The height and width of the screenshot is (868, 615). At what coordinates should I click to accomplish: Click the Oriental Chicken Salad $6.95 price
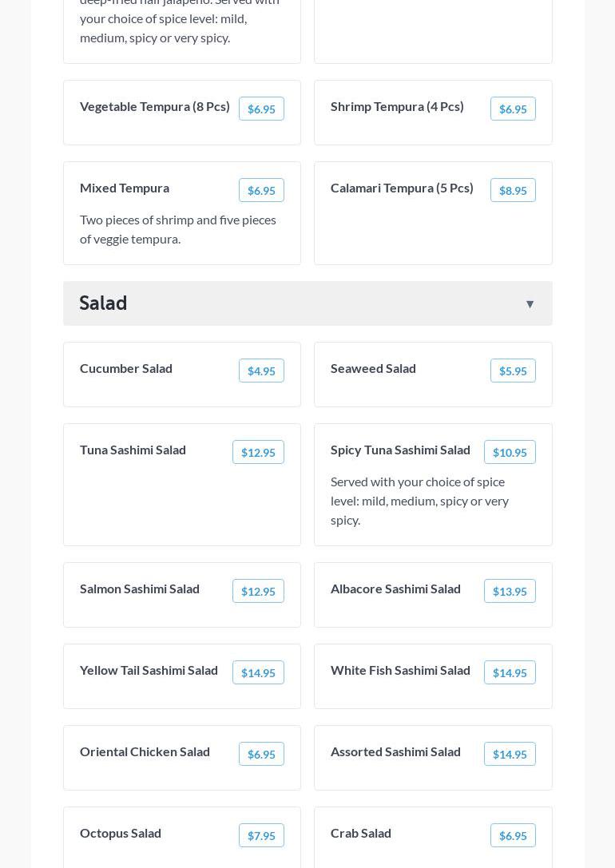tap(261, 755)
